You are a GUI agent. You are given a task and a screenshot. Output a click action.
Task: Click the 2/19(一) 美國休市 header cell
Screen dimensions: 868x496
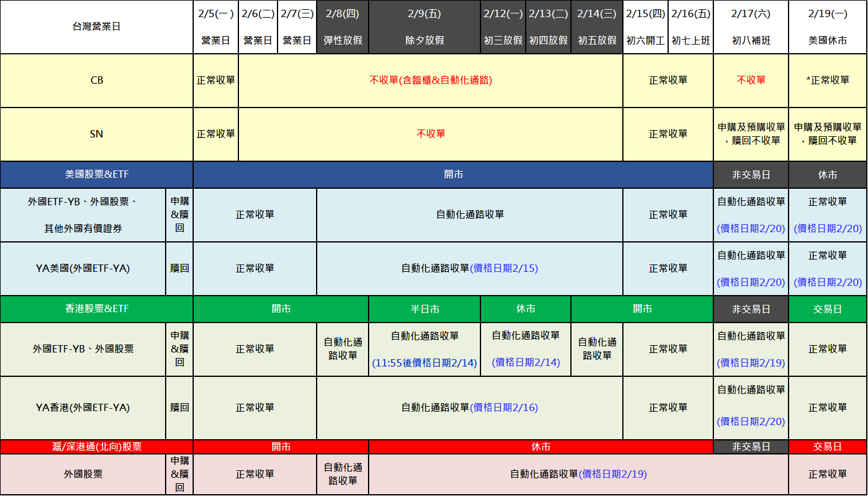(x=828, y=27)
